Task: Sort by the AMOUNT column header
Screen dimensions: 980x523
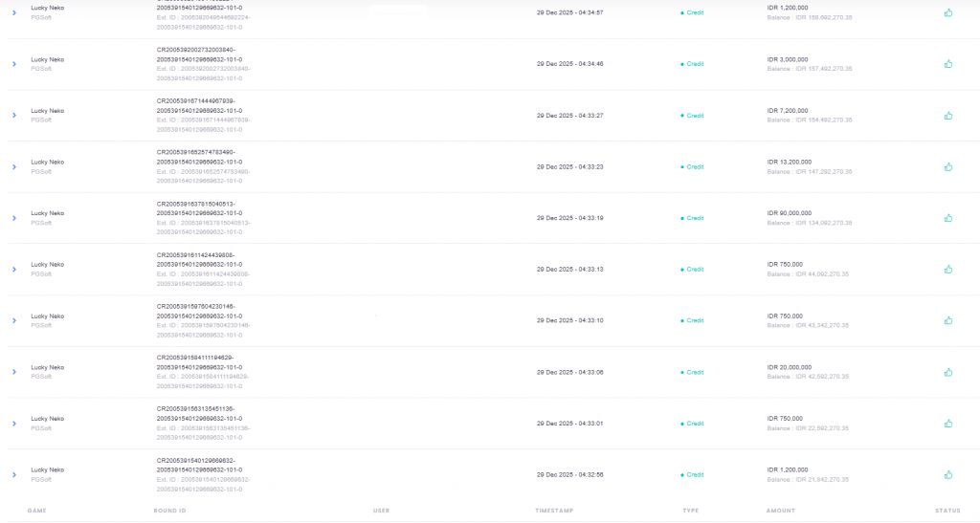Action: 780,511
